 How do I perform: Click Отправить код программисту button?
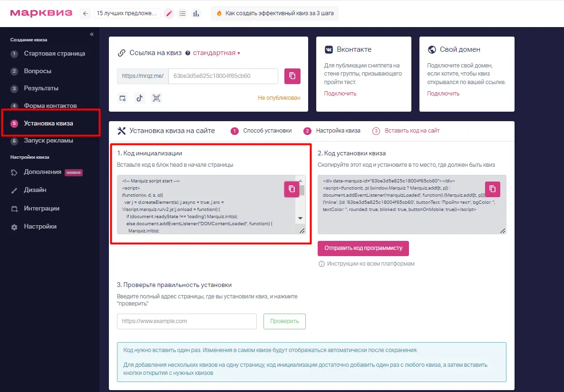(x=363, y=249)
